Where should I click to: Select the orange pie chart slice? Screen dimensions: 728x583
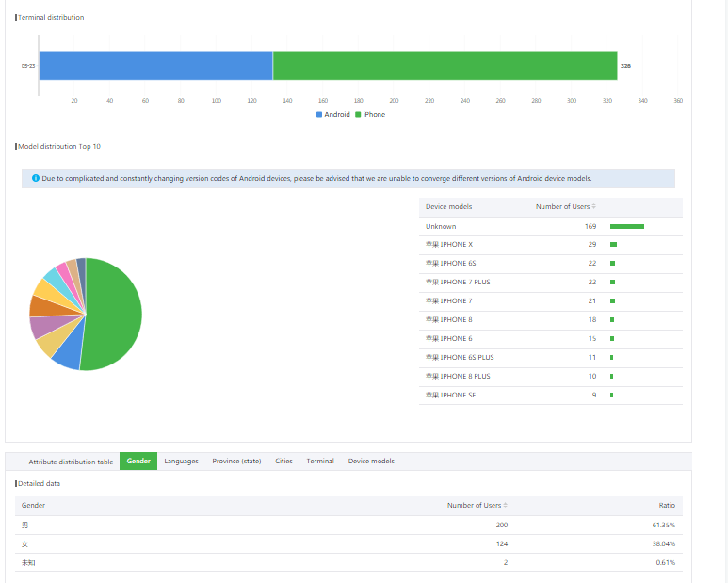(x=41, y=306)
